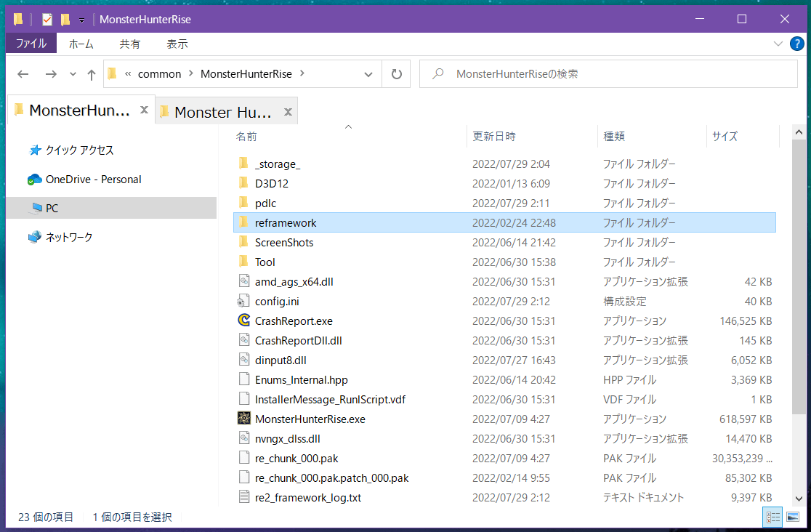Open the Customize Quick Access Toolbar dropdown
This screenshot has height=532, width=811.
click(81, 20)
